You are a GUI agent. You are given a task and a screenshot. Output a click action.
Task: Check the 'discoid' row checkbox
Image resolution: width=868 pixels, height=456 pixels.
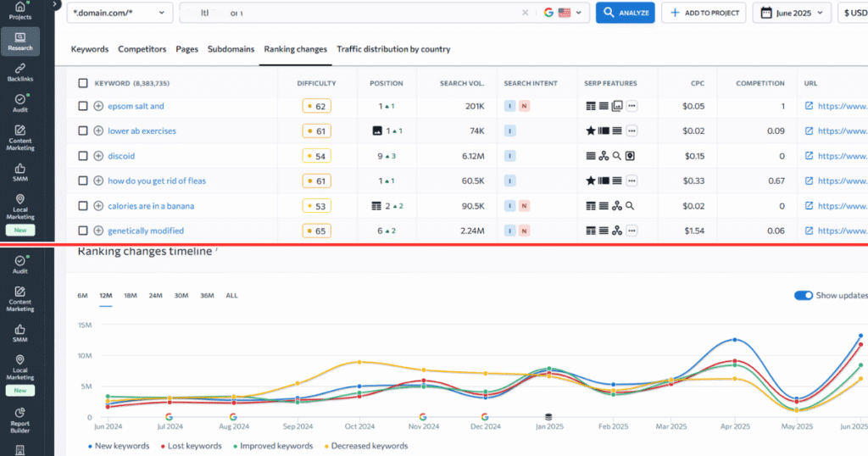coord(83,155)
